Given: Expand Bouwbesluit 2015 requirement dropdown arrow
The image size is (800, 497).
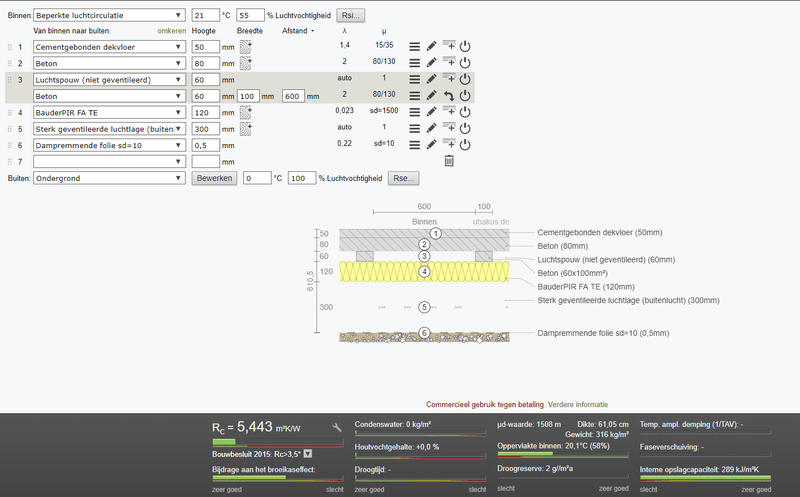Looking at the screenshot, I should (x=308, y=454).
